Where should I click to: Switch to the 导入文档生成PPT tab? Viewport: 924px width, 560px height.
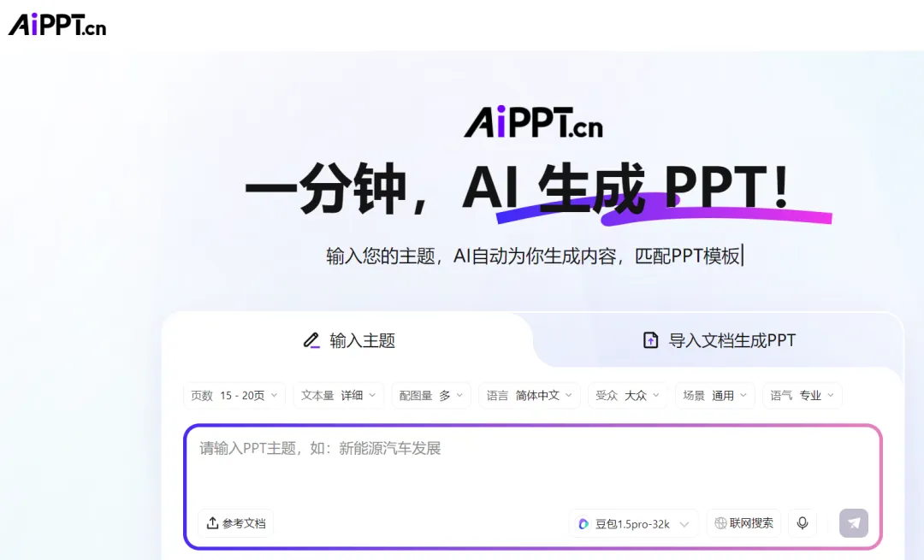pyautogui.click(x=719, y=340)
